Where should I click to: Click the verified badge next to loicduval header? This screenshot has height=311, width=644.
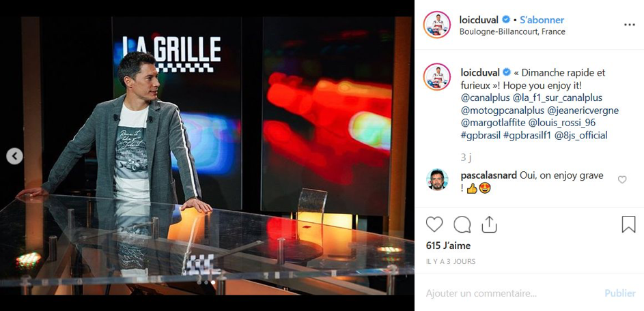point(507,20)
